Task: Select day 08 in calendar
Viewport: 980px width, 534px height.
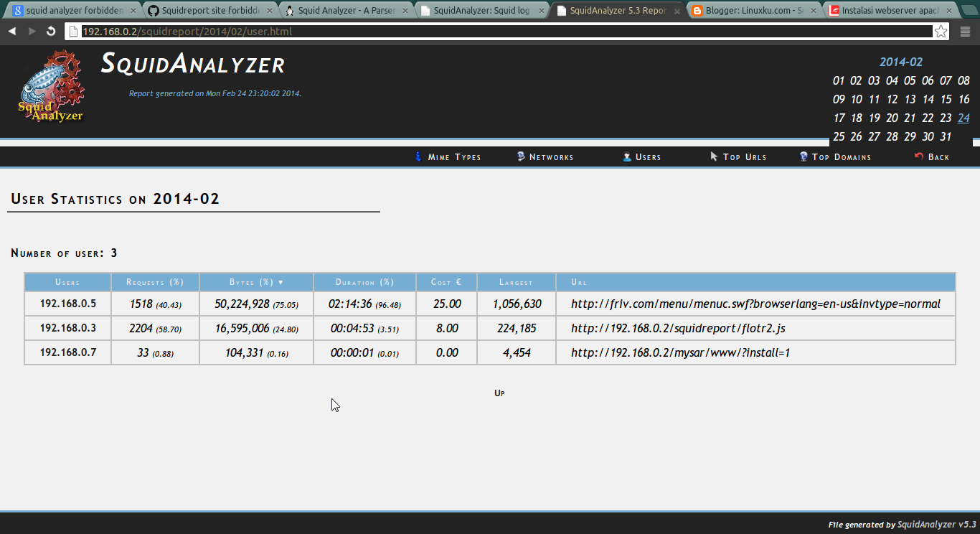Action: pyautogui.click(x=963, y=81)
